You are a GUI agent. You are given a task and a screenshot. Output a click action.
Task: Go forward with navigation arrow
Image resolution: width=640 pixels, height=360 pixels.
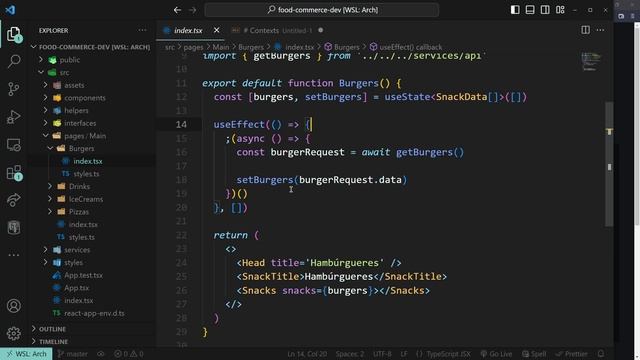click(x=193, y=10)
